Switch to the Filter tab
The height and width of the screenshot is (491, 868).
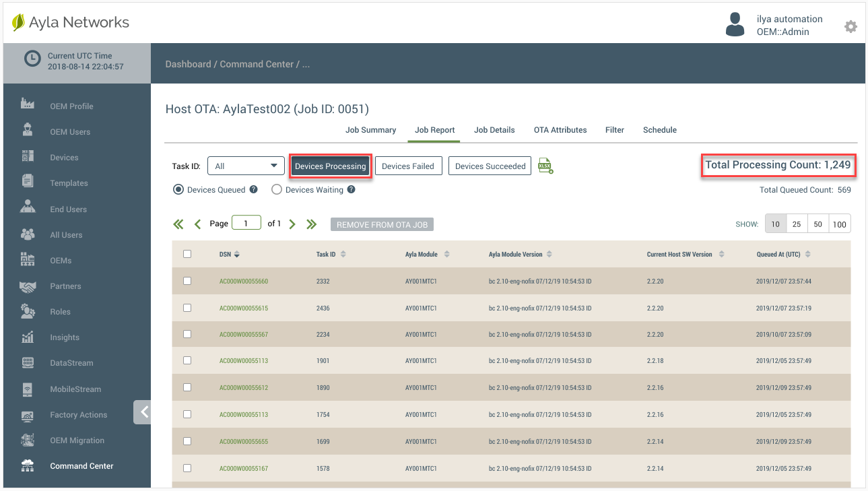(615, 130)
